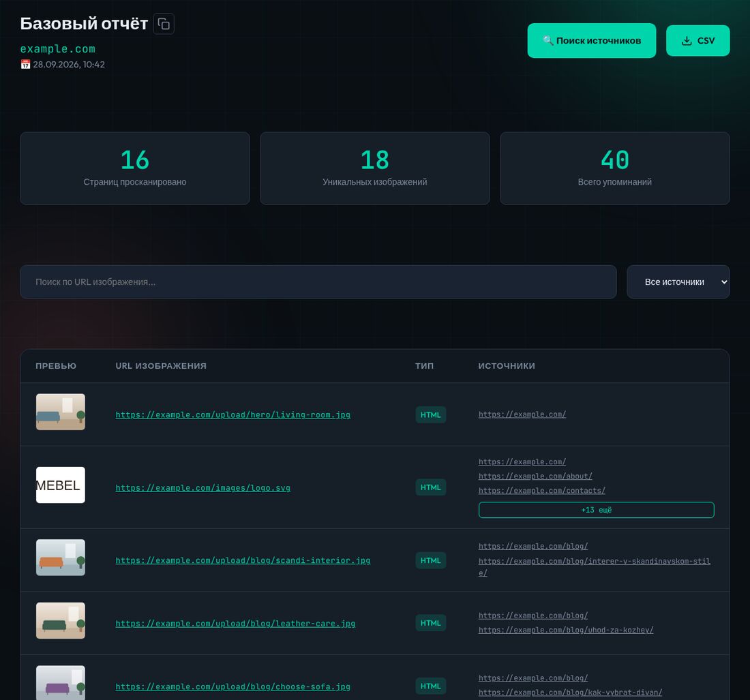
Task: Click the Всего упоминаний stat card
Action: coord(614,168)
